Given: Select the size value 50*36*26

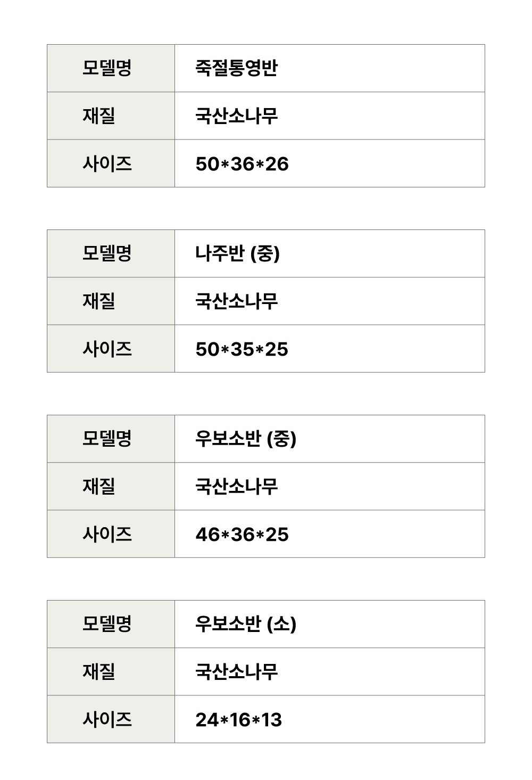Looking at the screenshot, I should click(x=242, y=164).
